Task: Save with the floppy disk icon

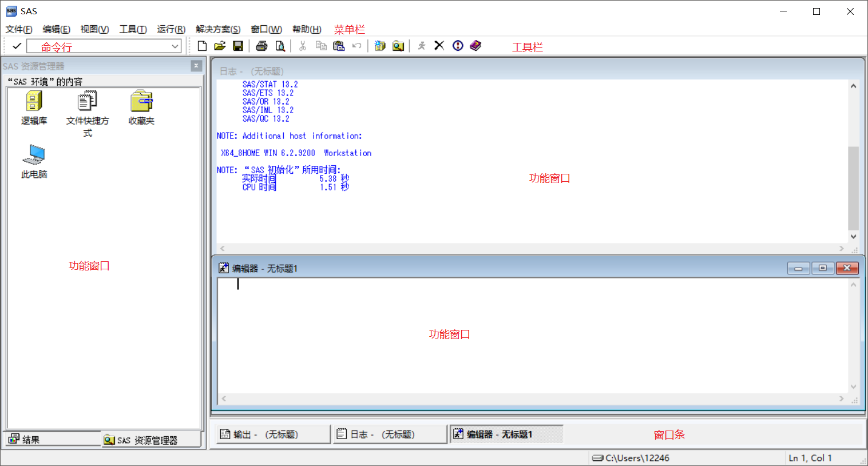Action: 238,46
